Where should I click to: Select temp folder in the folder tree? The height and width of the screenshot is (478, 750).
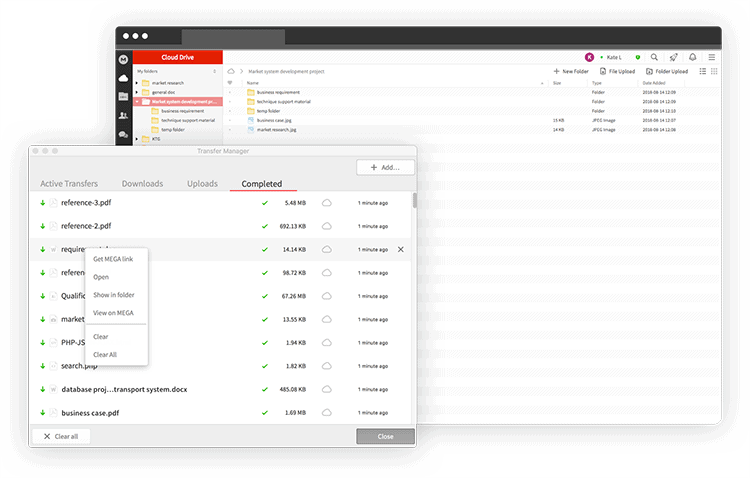(x=173, y=130)
